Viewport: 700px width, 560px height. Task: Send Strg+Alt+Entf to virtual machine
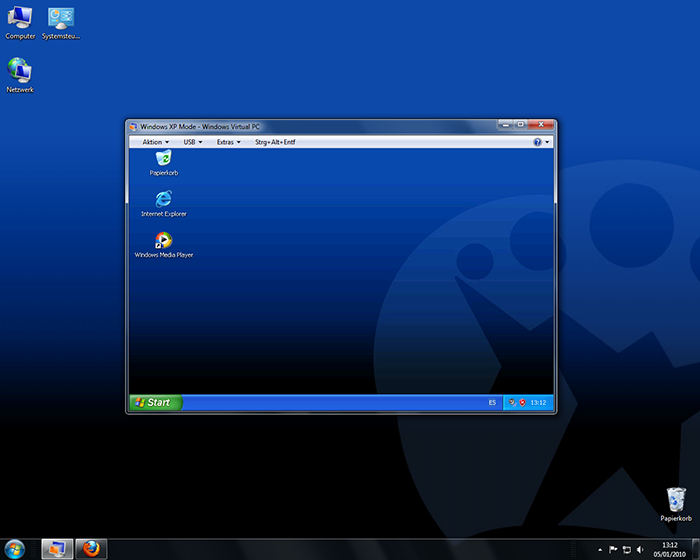click(275, 142)
